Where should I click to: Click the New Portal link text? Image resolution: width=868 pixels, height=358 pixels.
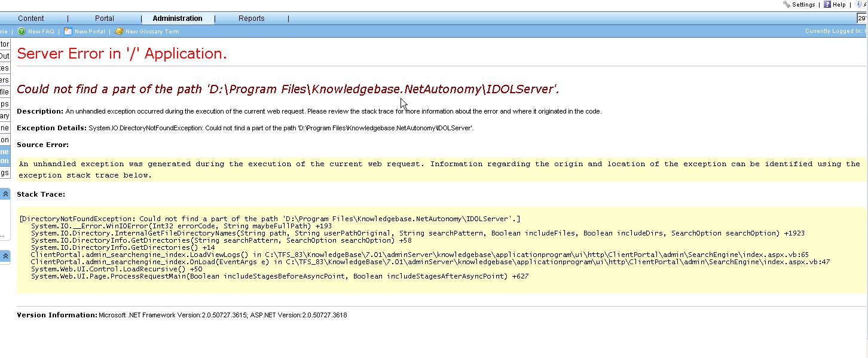click(90, 32)
